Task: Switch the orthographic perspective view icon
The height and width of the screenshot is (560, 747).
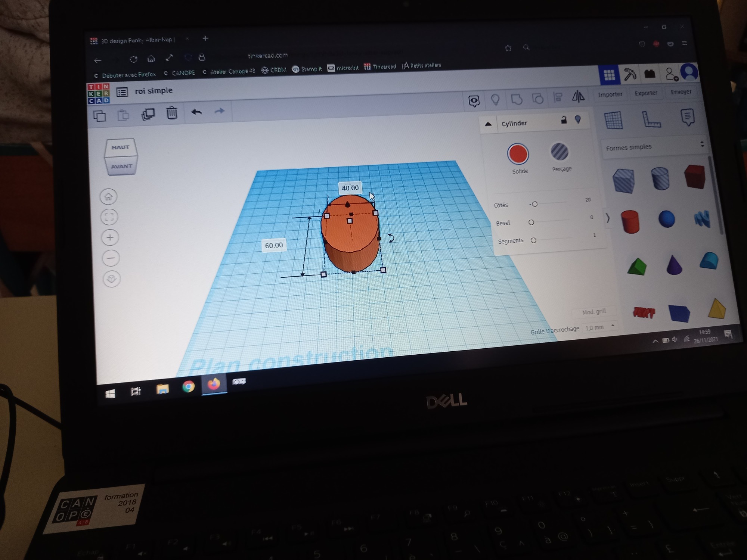Action: click(112, 279)
